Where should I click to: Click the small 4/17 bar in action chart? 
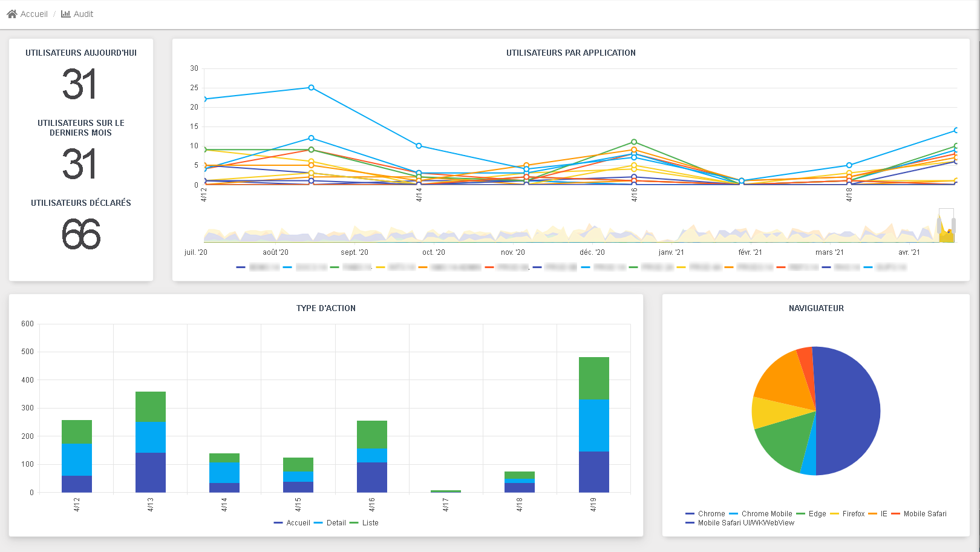pos(446,491)
